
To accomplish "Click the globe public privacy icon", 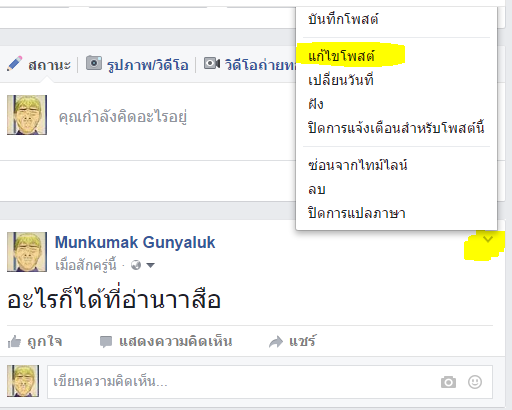I will coord(136,265).
